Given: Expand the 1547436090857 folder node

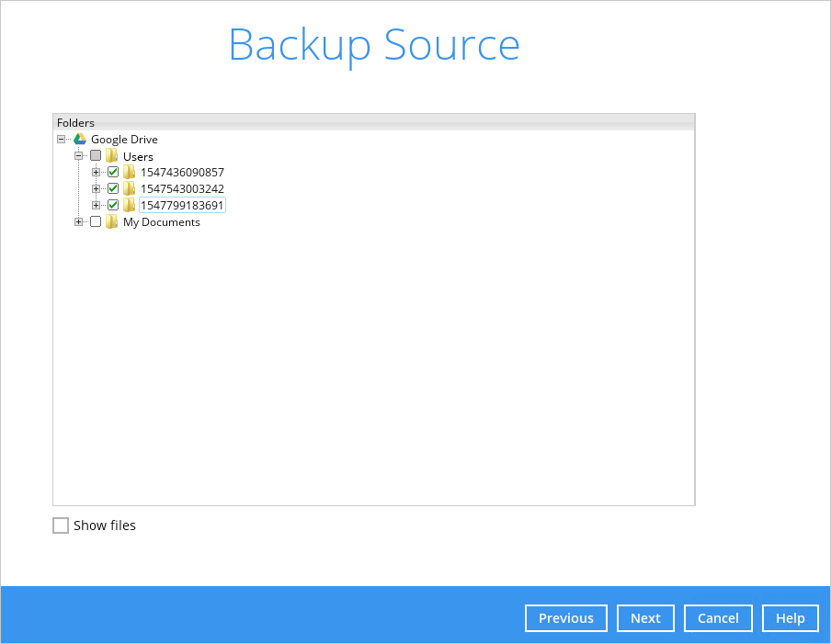Looking at the screenshot, I should (96, 172).
